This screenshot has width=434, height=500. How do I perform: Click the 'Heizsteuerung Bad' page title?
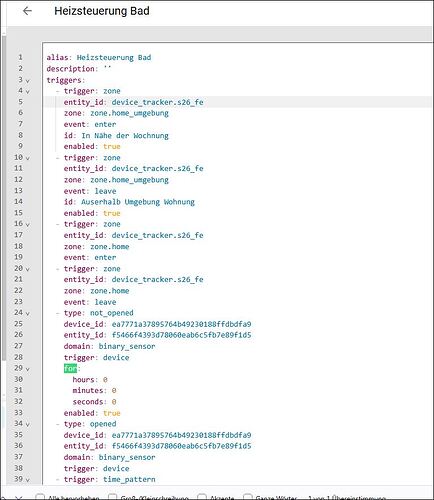(x=102, y=11)
